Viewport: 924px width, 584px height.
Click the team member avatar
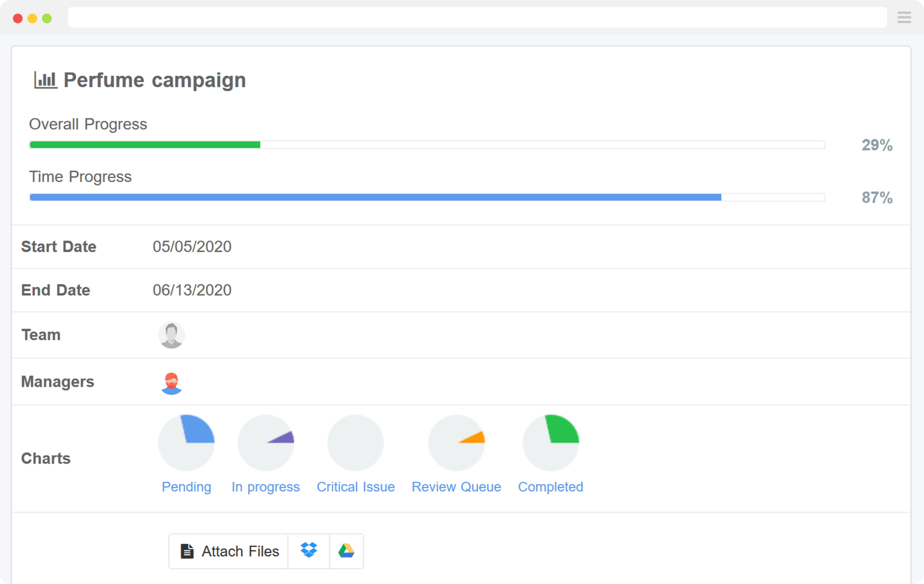[172, 335]
